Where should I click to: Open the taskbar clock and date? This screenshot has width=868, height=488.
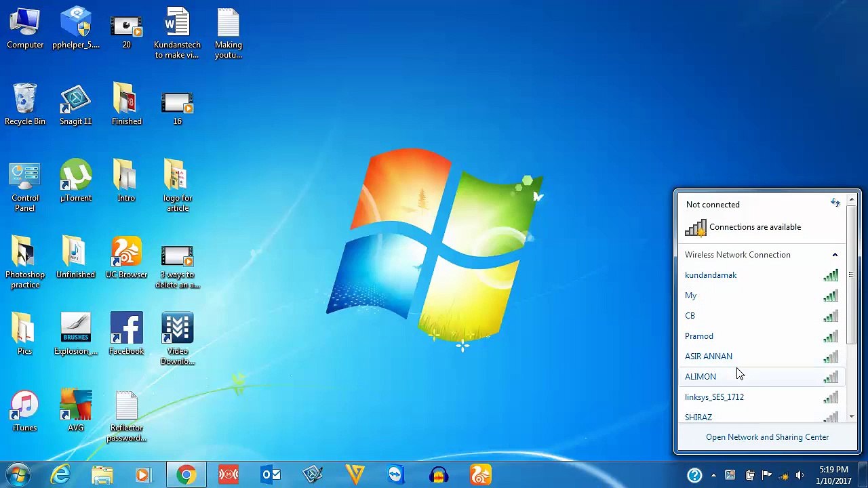(833, 475)
